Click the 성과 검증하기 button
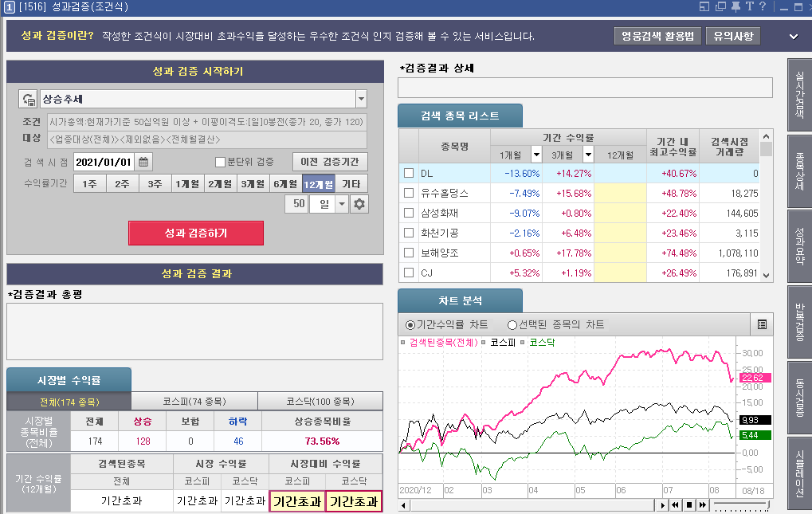The image size is (812, 514). click(x=196, y=233)
